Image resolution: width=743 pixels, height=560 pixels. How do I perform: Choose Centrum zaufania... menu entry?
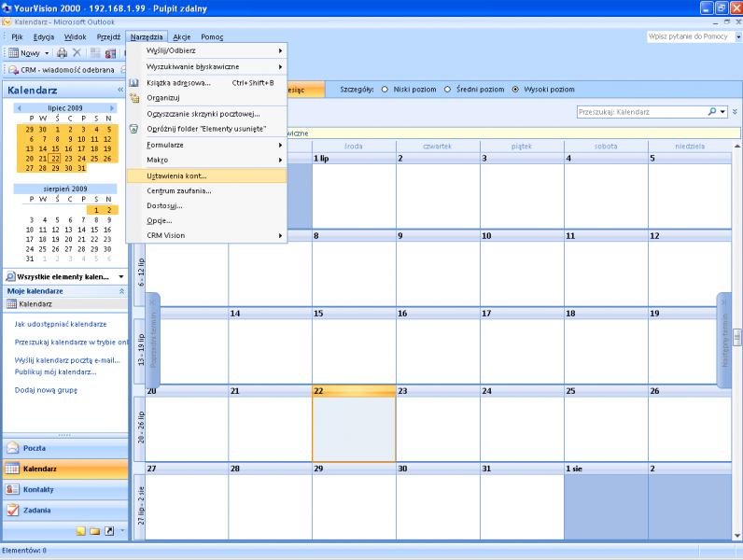206,191
